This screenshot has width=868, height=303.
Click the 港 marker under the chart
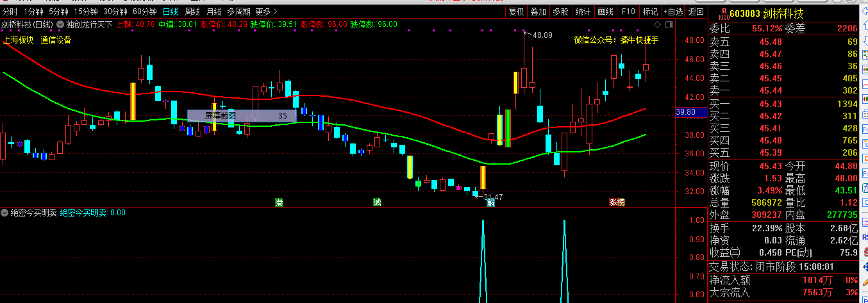point(279,202)
